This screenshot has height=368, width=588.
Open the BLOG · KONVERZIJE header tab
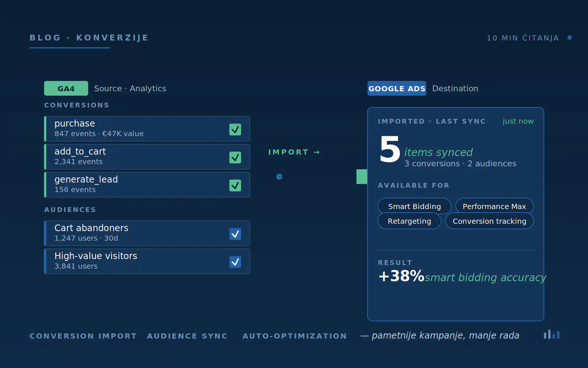[x=89, y=38]
